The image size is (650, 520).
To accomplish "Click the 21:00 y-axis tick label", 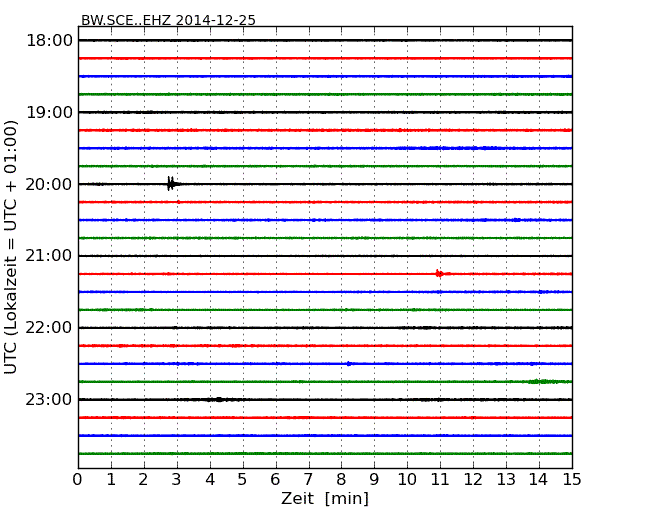I will pos(48,256).
